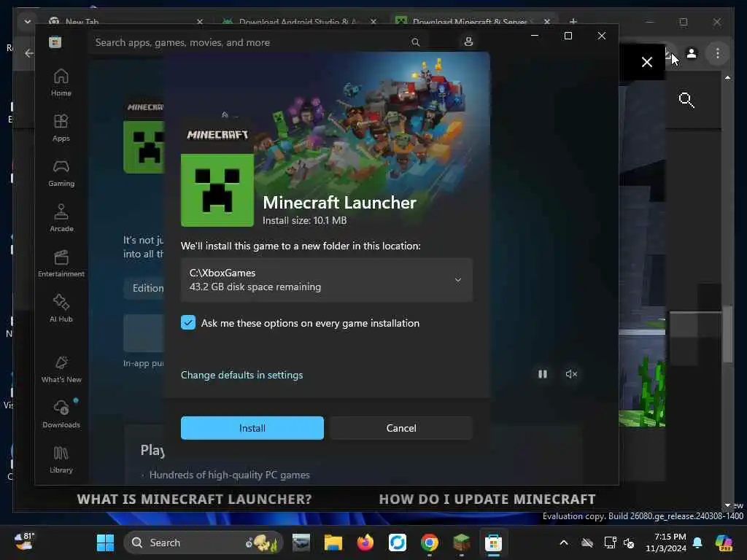Image resolution: width=747 pixels, height=560 pixels.
Task: Open Arcade section in Store sidebar
Action: pos(61,218)
